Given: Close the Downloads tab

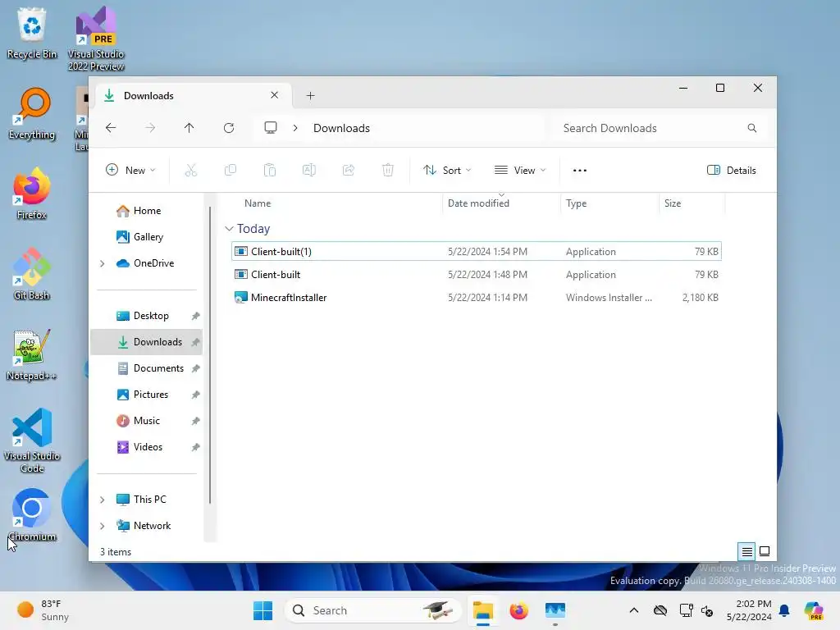Looking at the screenshot, I should tap(274, 95).
